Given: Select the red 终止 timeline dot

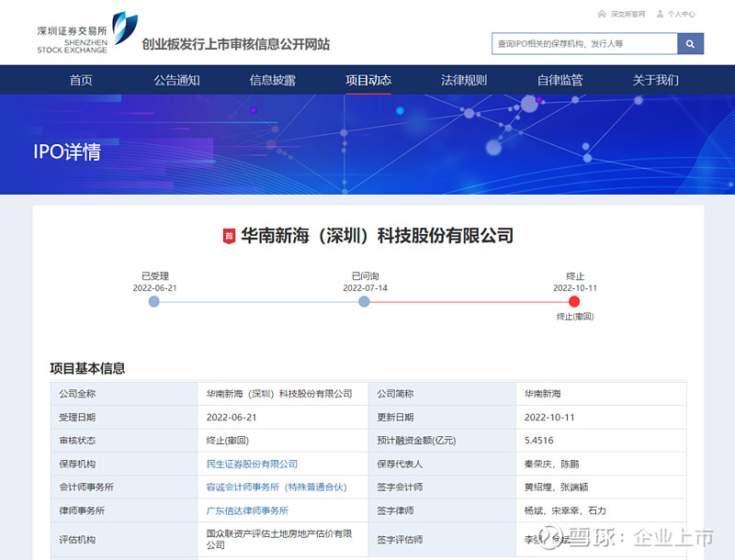Looking at the screenshot, I should click(574, 301).
